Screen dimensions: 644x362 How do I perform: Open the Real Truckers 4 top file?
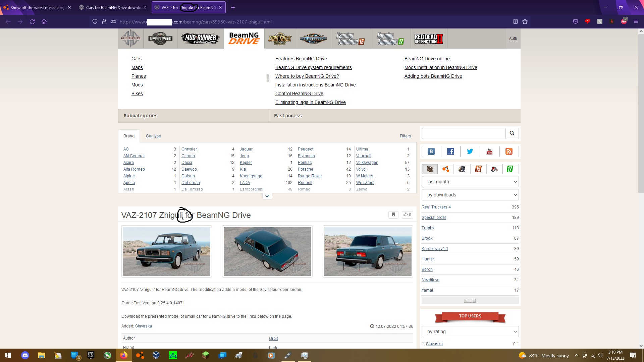click(436, 207)
